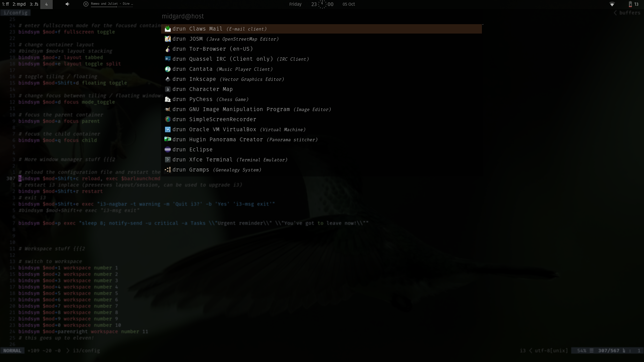The height and width of the screenshot is (362, 644).
Task: Select Gramps entry in launcher
Action: coord(321,170)
